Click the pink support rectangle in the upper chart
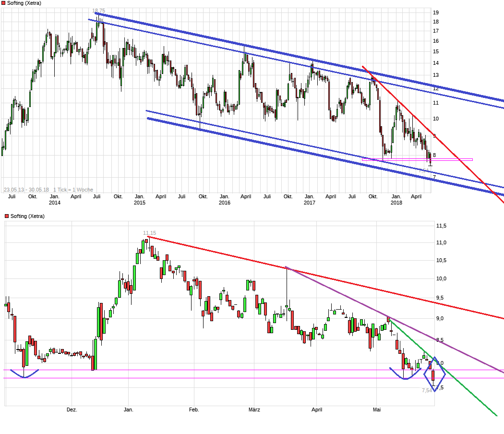Viewport: 504px width, 434px height. (x=417, y=159)
